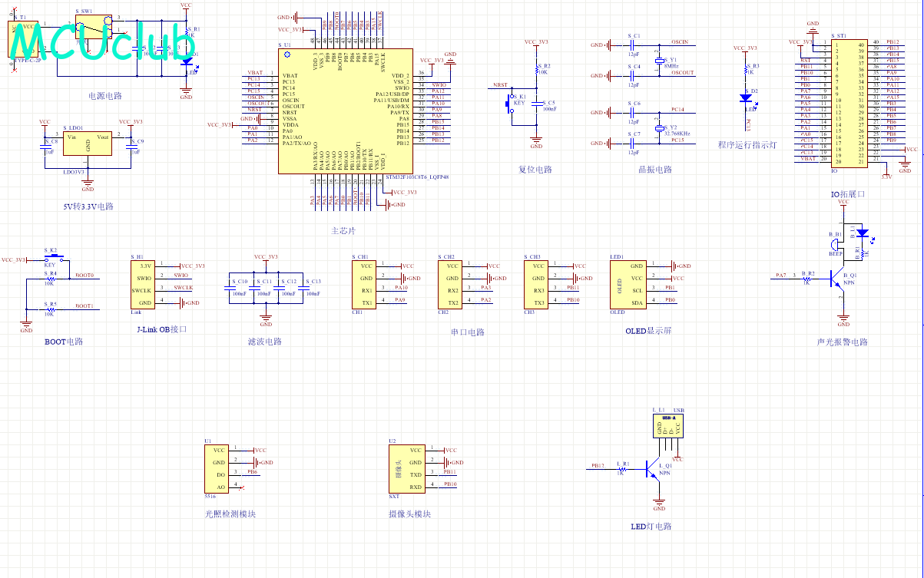924x578 pixels.
Task: Select the S_D2 LED diode symbol
Action: pyautogui.click(x=745, y=98)
